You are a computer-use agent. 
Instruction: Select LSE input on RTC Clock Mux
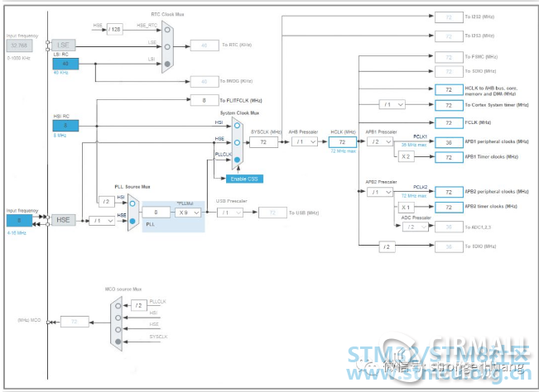[x=167, y=46]
